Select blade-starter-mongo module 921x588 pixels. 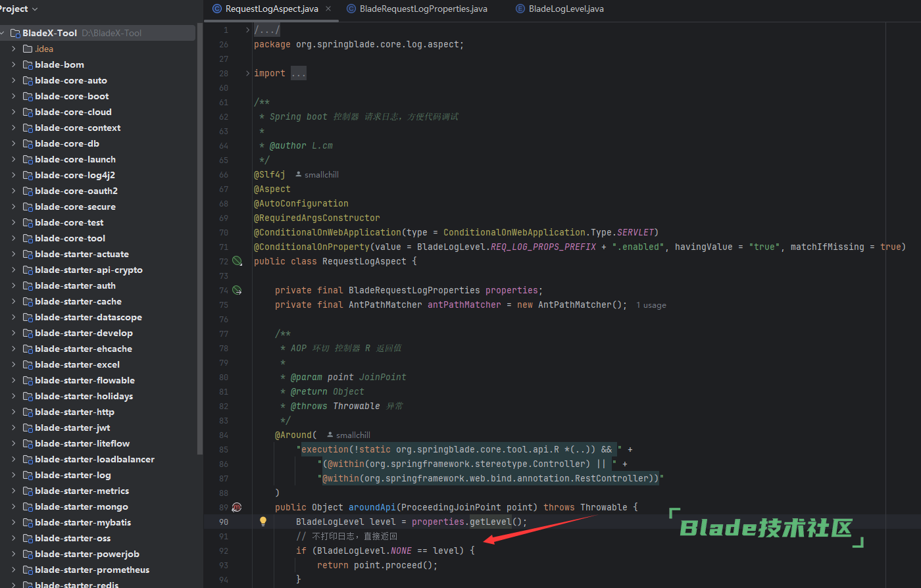[82, 506]
